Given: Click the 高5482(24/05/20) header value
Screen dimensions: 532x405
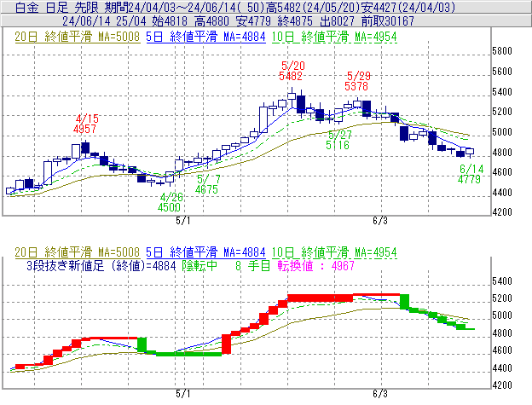Looking at the screenshot, I should [313, 7].
